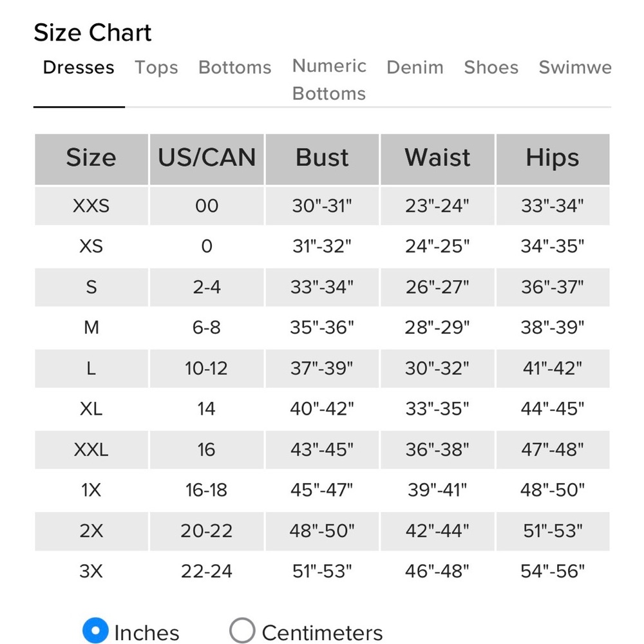Click the Hips column header
The image size is (644, 644).
553,159
